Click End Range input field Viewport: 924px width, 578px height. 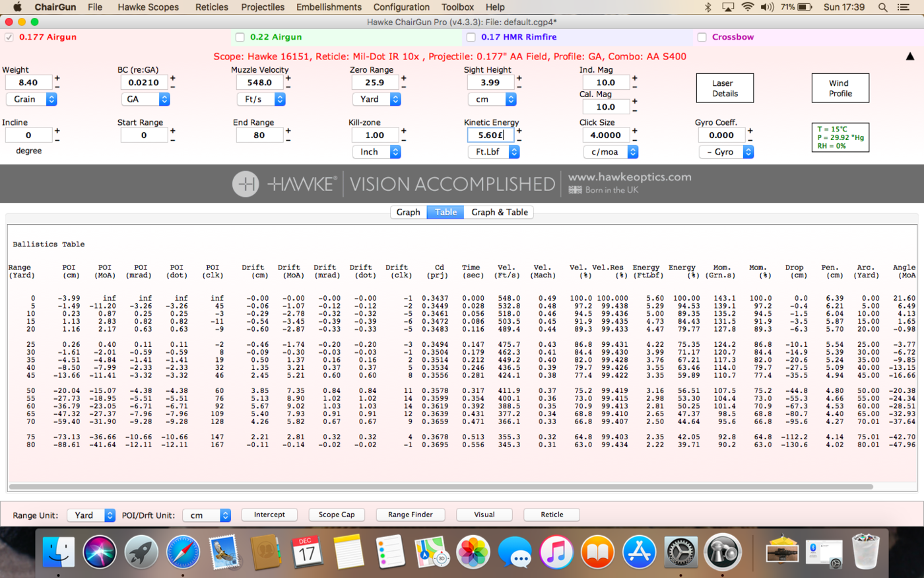(x=259, y=135)
